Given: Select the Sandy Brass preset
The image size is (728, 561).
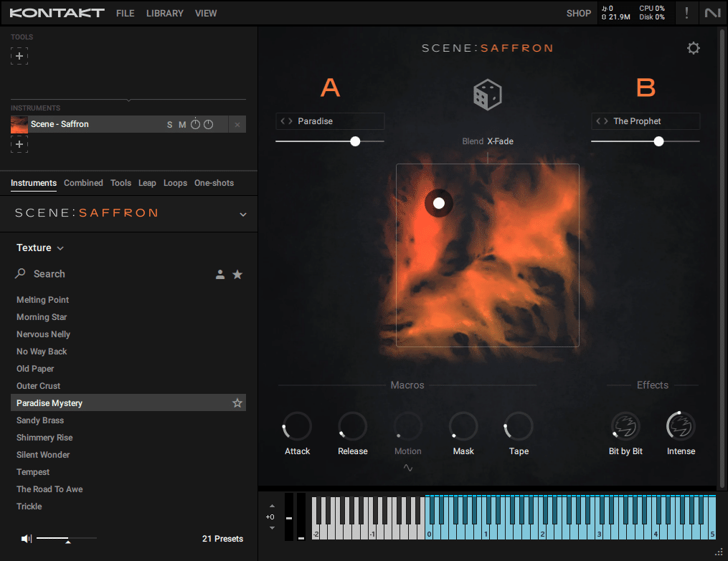Looking at the screenshot, I should click(x=128, y=420).
